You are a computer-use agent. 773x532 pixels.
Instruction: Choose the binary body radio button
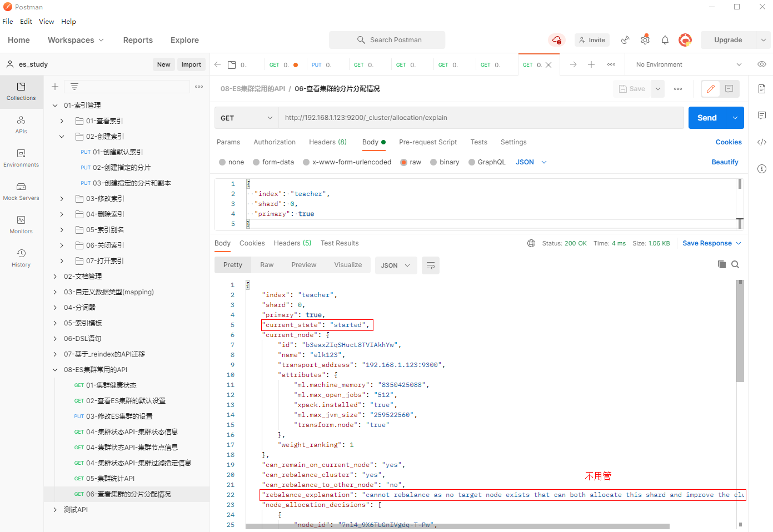[433, 162]
